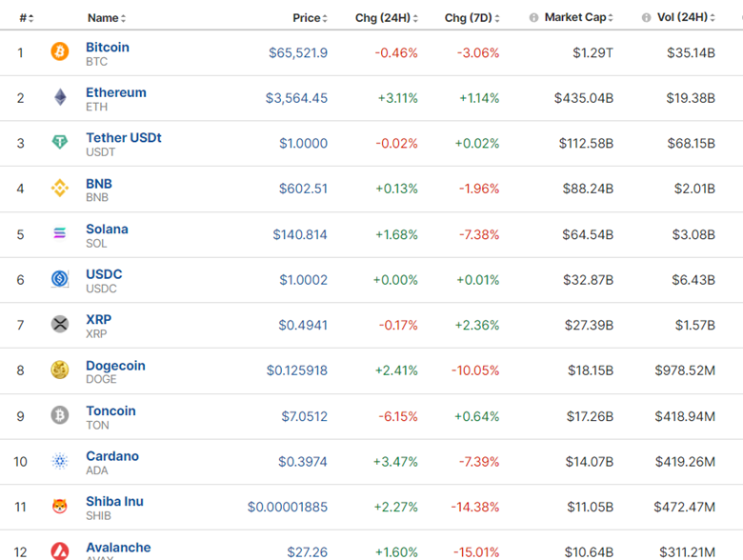Image resolution: width=743 pixels, height=560 pixels.
Task: Click USDC volume $6.43B
Action: click(693, 280)
